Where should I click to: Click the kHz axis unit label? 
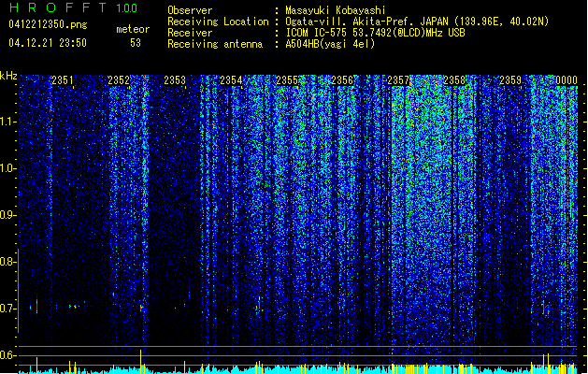[x=8, y=76]
